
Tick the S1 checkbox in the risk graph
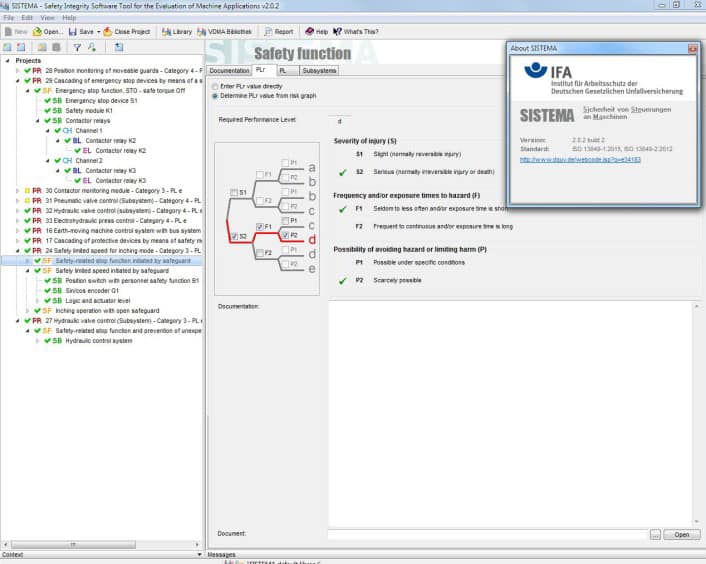[234, 193]
